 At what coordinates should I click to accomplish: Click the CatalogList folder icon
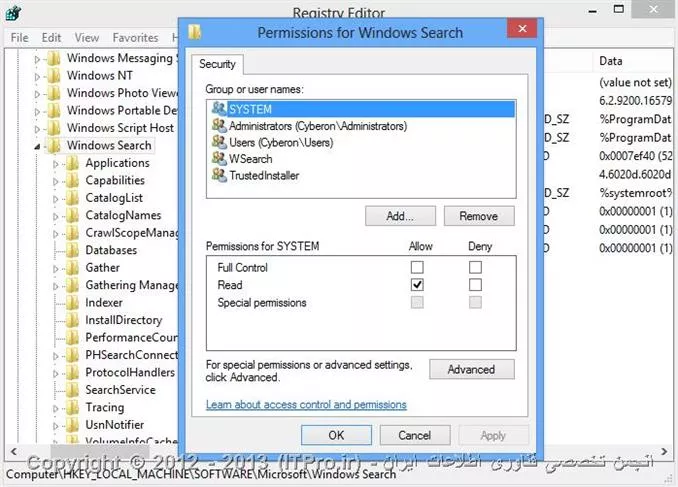(72, 198)
